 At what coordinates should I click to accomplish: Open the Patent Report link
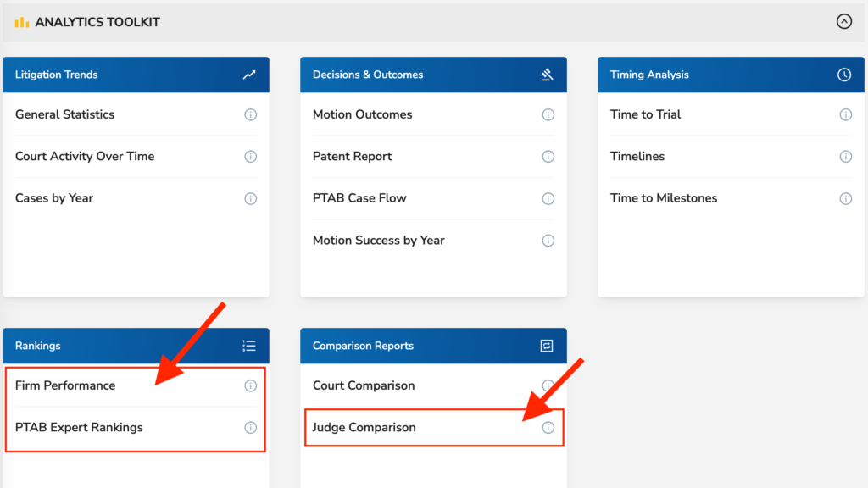point(352,157)
